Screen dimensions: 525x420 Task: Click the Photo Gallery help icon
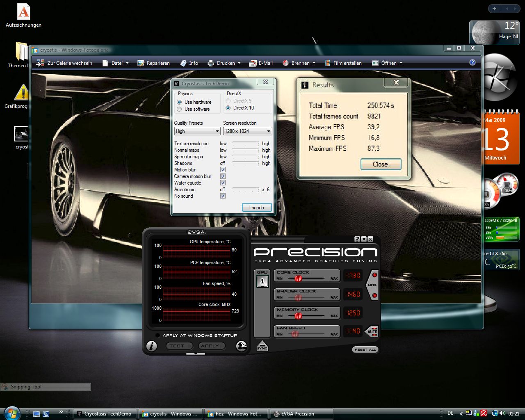[x=472, y=63]
